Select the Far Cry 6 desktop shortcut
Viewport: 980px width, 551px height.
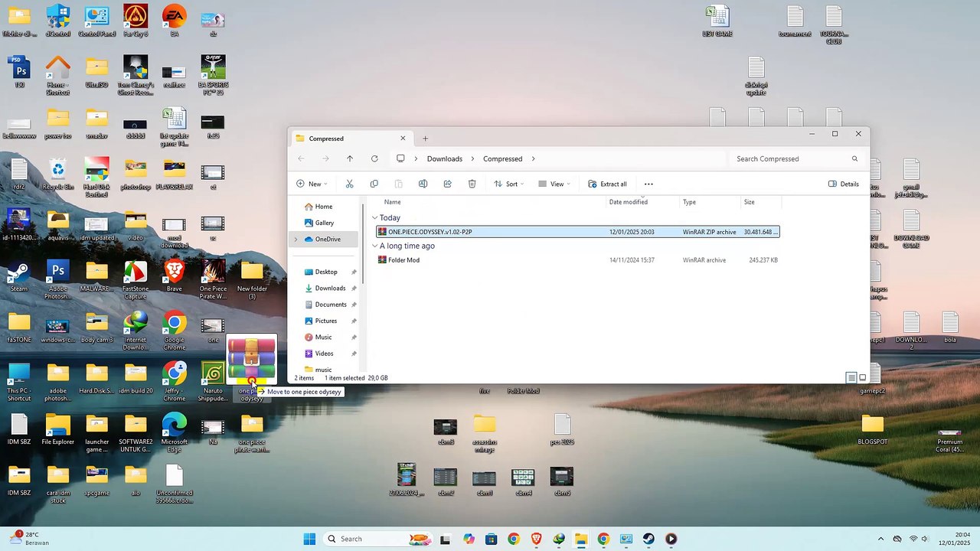(x=136, y=21)
